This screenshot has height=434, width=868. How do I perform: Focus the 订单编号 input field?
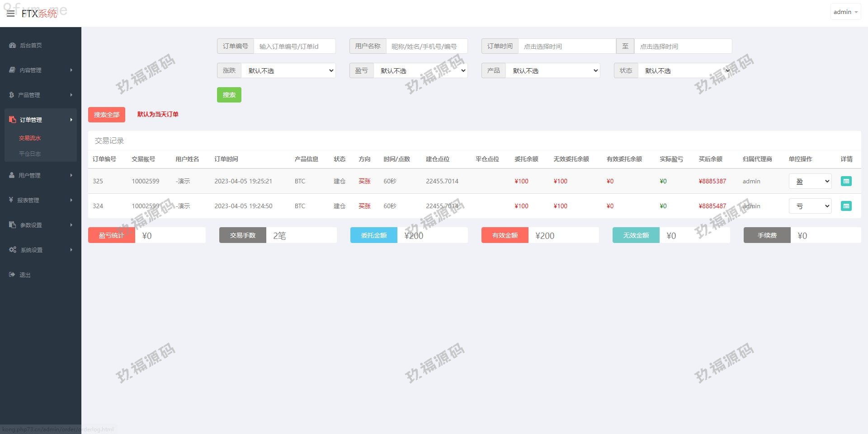pos(294,46)
